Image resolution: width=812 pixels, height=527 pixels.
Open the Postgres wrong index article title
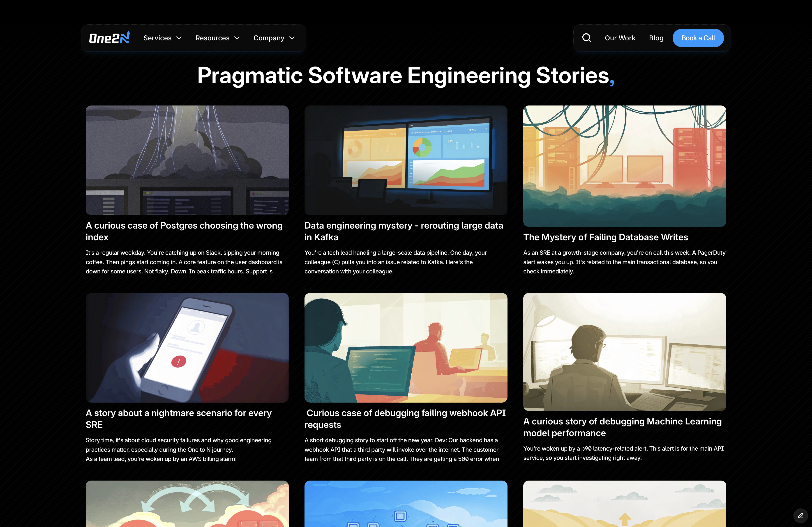point(184,231)
